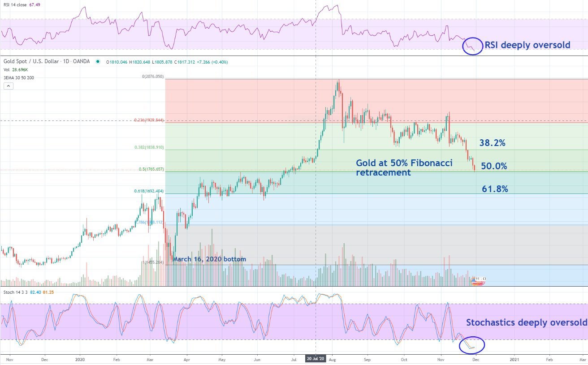This screenshot has height=365, width=588.
Task: Collapse the indicator legend with the chevron
Action: click(8, 85)
